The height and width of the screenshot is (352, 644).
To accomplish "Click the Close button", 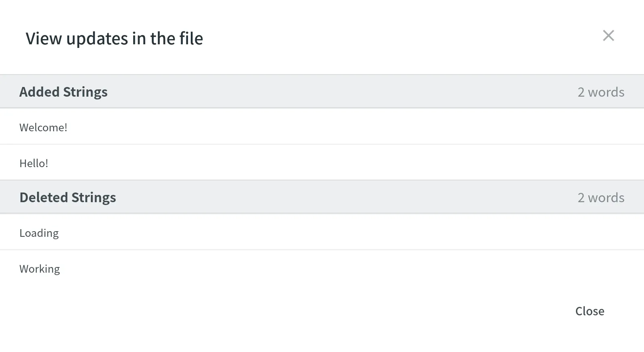I will [x=590, y=311].
